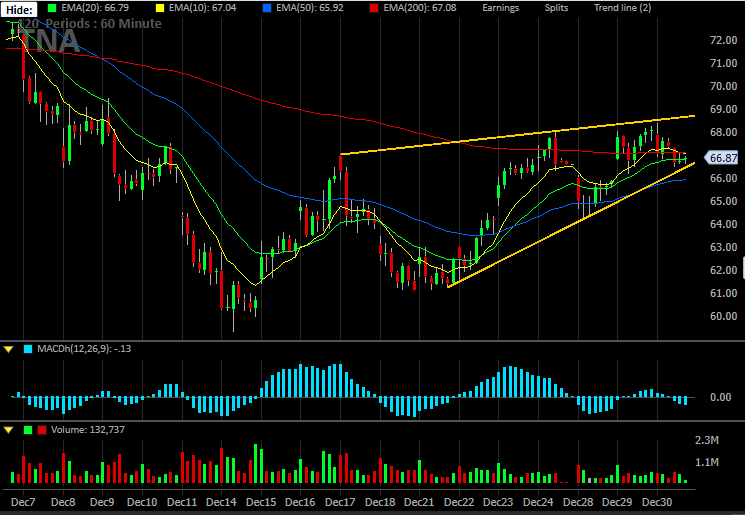
Task: Click the 64.00 price axis label
Action: tap(724, 224)
